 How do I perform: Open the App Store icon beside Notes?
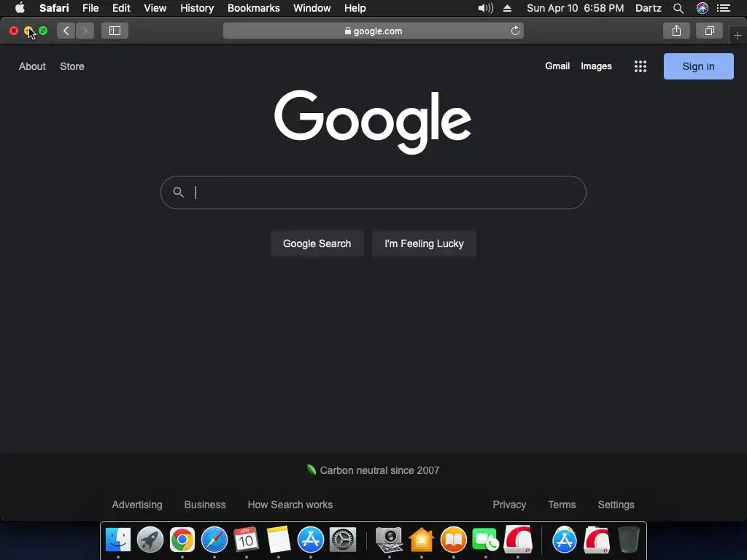coord(311,540)
